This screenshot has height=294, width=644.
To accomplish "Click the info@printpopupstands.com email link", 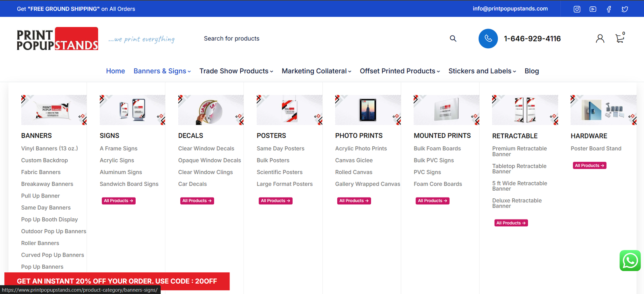I will [x=510, y=8].
